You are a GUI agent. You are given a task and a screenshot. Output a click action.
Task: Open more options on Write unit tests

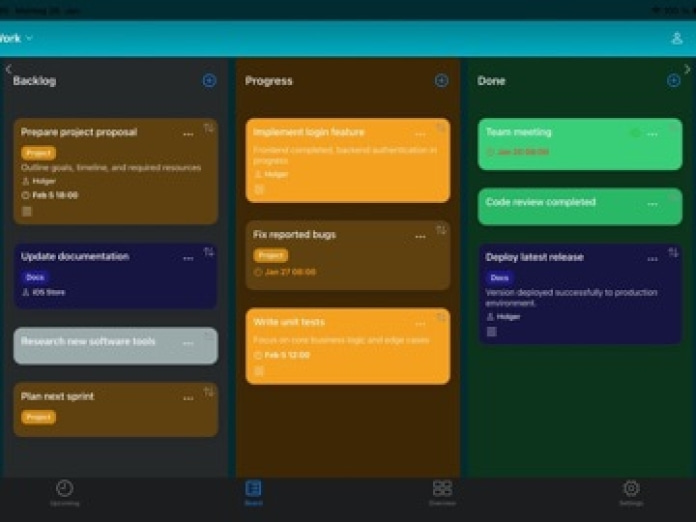[420, 324]
